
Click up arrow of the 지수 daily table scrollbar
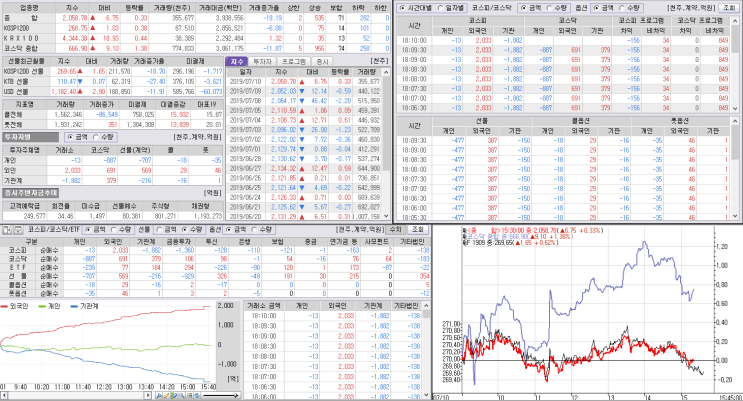[x=387, y=72]
